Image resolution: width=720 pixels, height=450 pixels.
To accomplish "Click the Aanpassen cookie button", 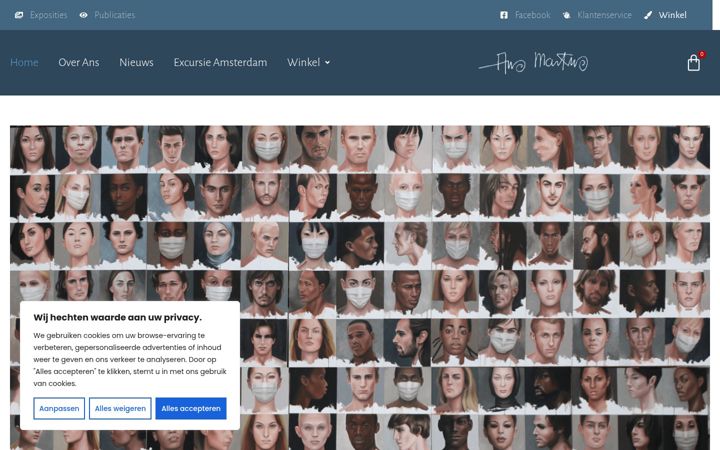I will point(59,408).
